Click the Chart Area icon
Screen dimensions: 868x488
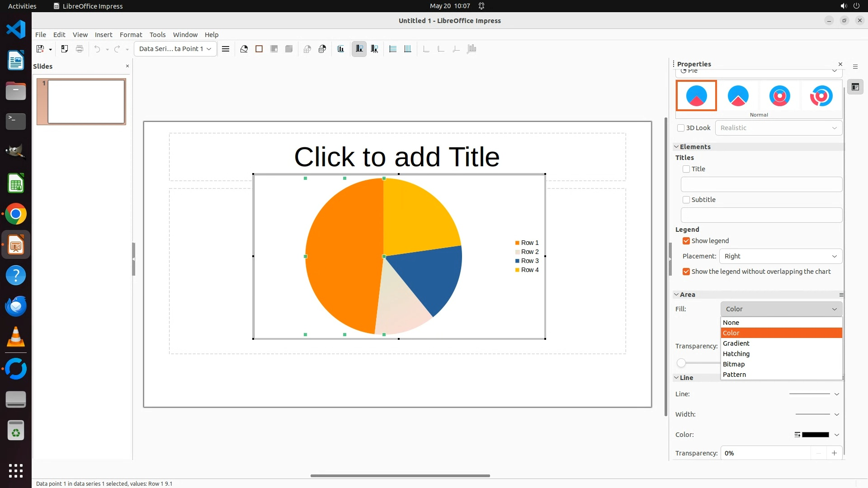click(259, 49)
